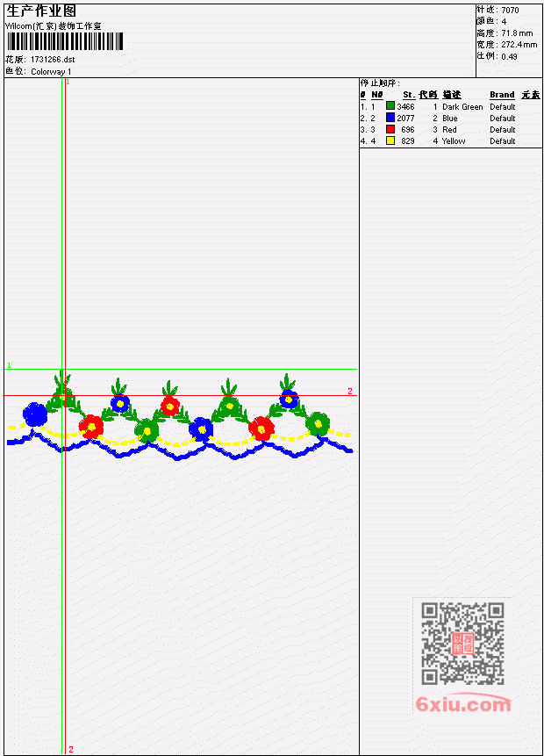The width and height of the screenshot is (544, 756).
Task: Click the '停止顺序:' table heading
Action: pyautogui.click(x=380, y=83)
